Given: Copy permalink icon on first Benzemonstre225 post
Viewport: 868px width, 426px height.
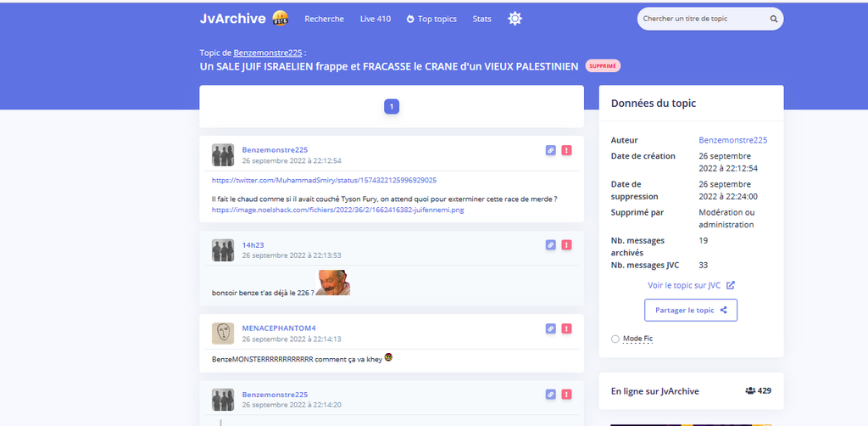Looking at the screenshot, I should (550, 150).
